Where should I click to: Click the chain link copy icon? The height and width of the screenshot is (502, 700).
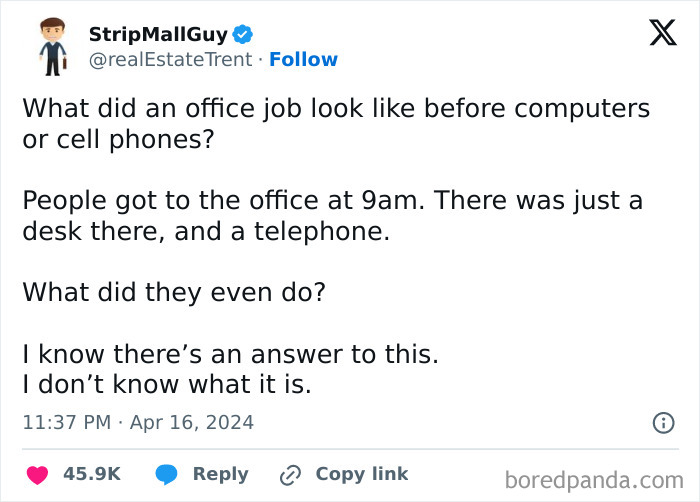click(x=291, y=474)
